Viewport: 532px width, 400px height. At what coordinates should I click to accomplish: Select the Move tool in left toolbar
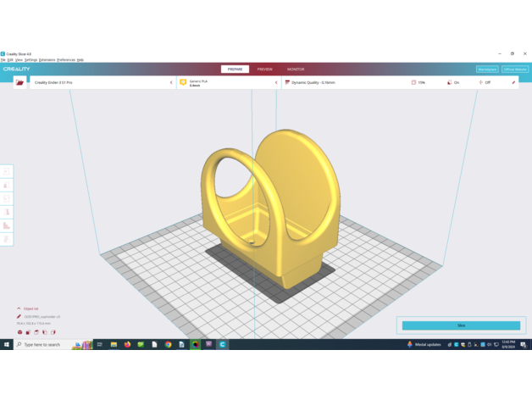tap(7, 171)
